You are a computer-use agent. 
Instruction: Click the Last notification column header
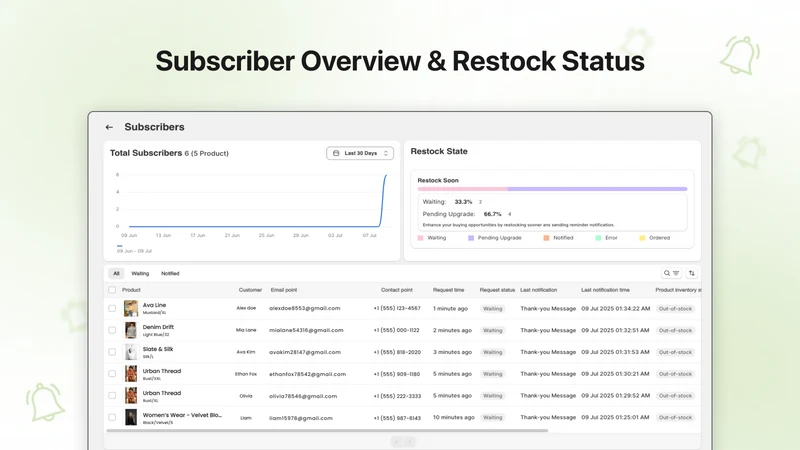(538, 290)
